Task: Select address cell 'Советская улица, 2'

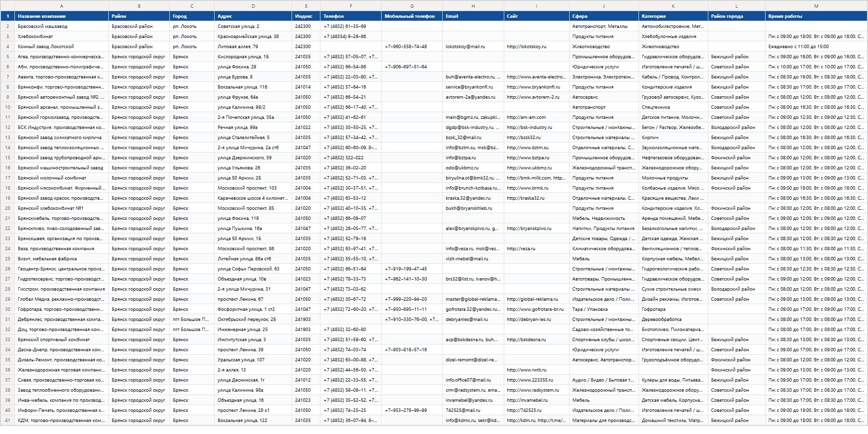Action: [x=253, y=26]
